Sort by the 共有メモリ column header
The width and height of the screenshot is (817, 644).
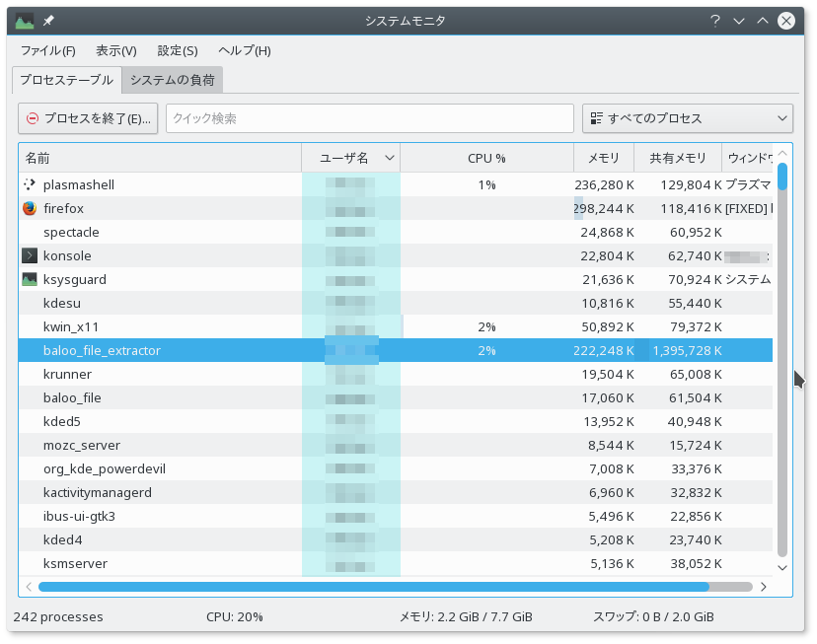coord(678,158)
